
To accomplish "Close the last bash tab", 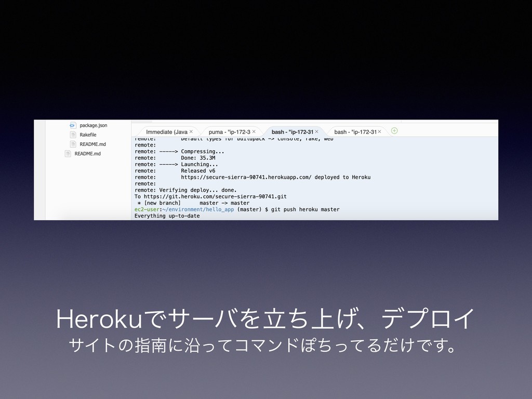I will tap(379, 131).
